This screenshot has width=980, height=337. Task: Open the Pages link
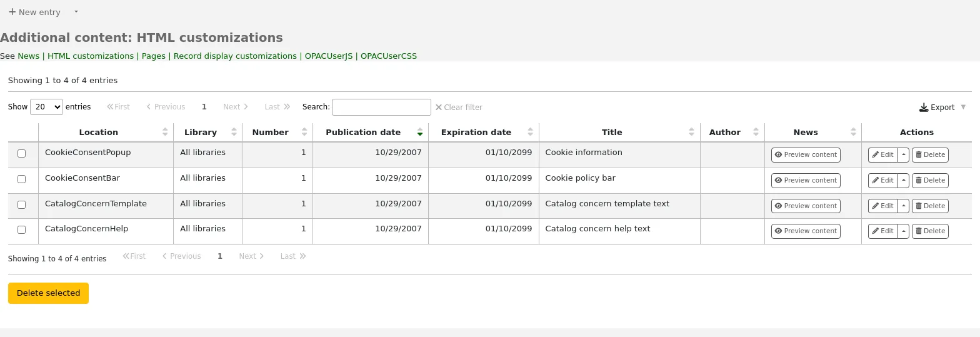click(154, 56)
